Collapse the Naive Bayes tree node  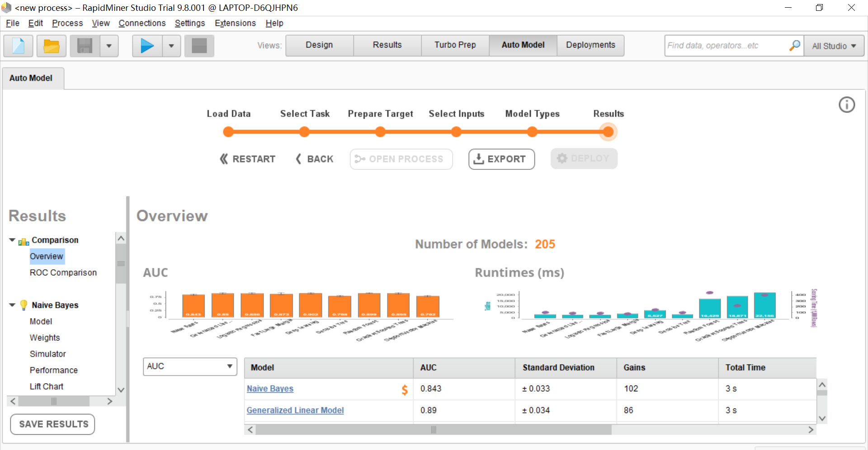click(12, 305)
